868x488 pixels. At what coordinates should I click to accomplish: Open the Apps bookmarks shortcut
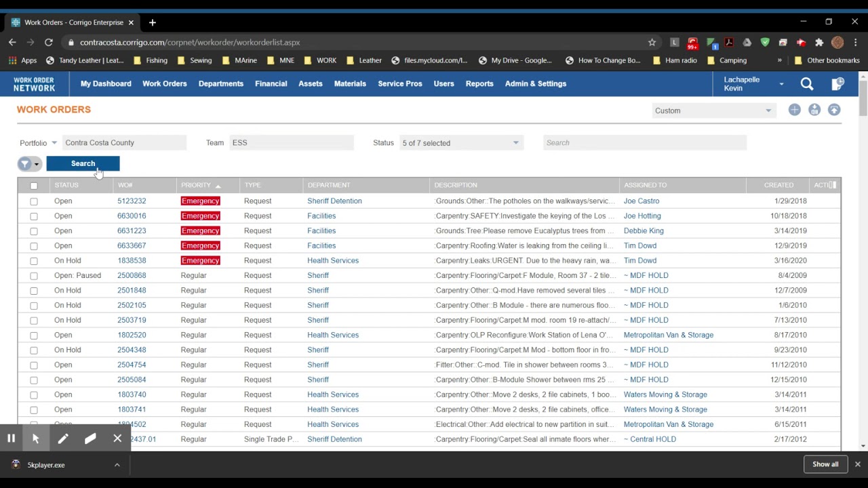[23, 60]
